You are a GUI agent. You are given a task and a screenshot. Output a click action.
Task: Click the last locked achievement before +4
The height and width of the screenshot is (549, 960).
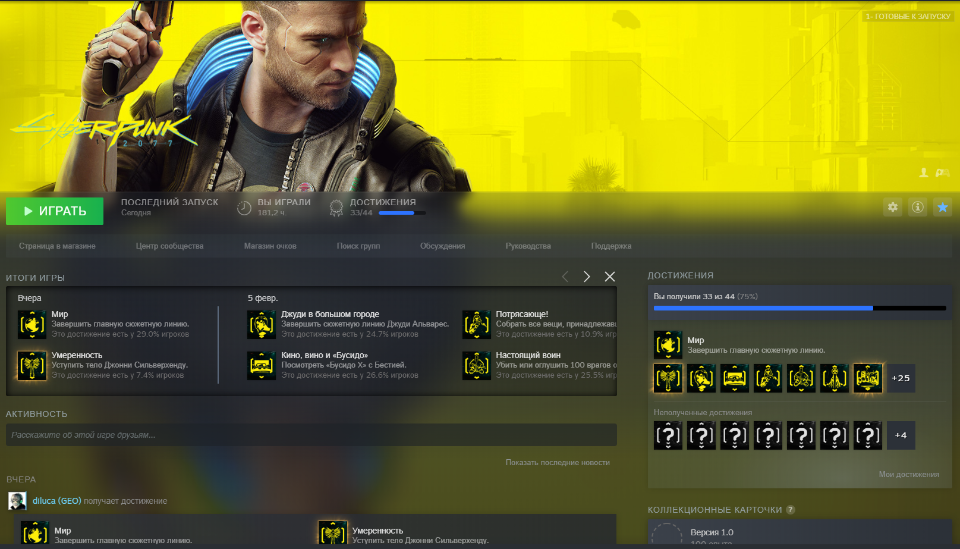click(868, 435)
